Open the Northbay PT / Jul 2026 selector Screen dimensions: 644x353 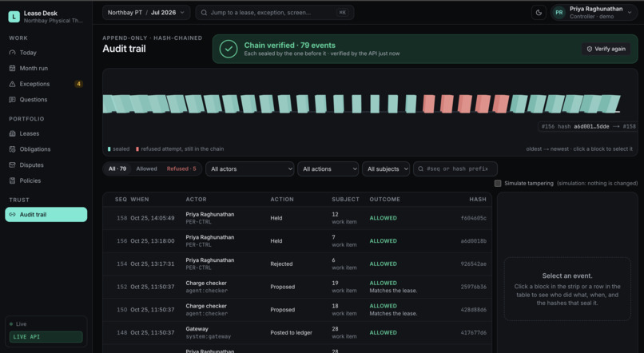(x=146, y=12)
